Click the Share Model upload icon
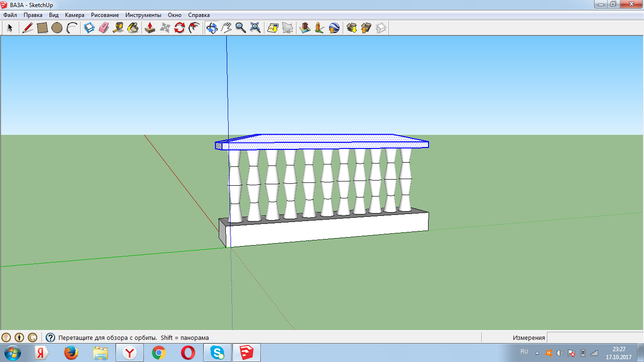This screenshot has width=644, height=362. tap(366, 28)
